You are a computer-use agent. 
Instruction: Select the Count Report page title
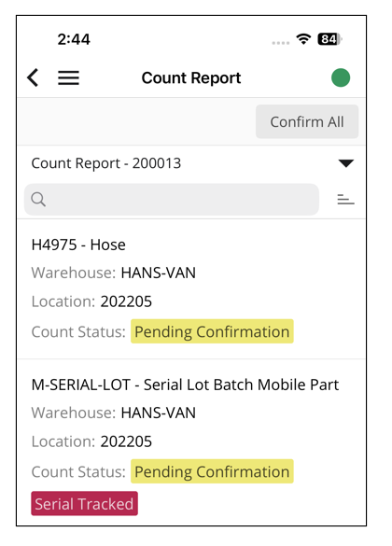[191, 77]
